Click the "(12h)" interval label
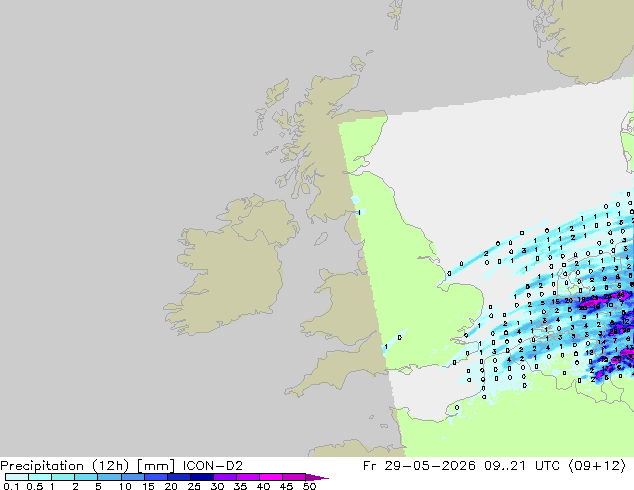Image resolution: width=634 pixels, height=490 pixels. click(110, 466)
